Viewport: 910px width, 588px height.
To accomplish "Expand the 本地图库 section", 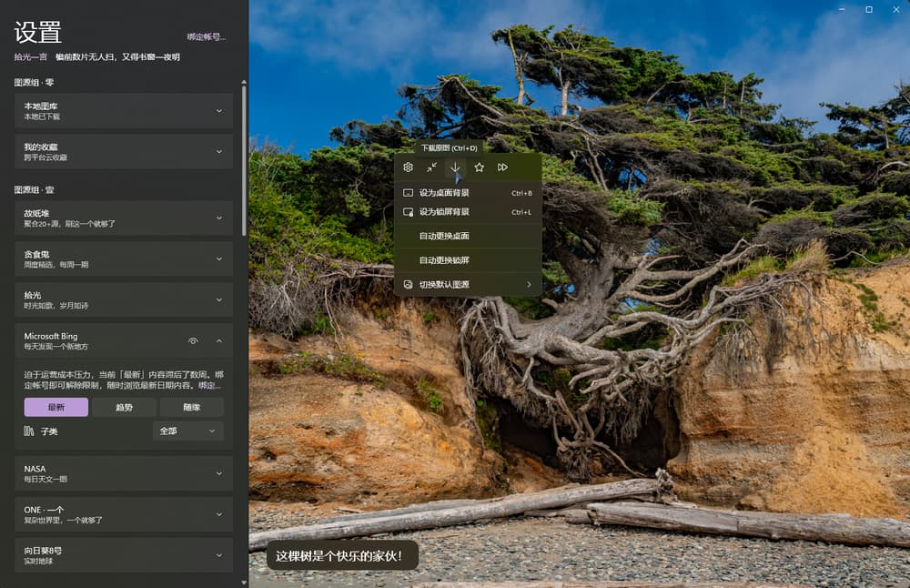I will coord(218,111).
